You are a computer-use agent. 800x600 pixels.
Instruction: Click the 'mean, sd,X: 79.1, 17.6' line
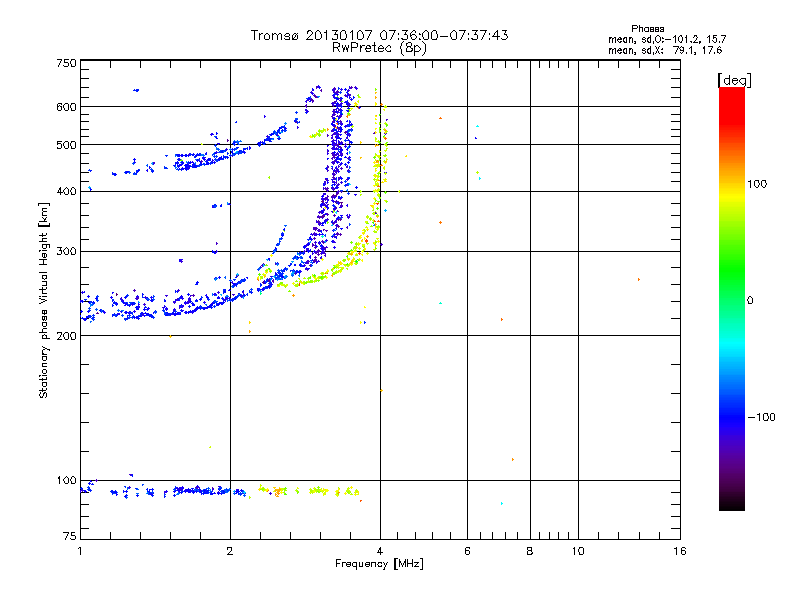tap(665, 50)
